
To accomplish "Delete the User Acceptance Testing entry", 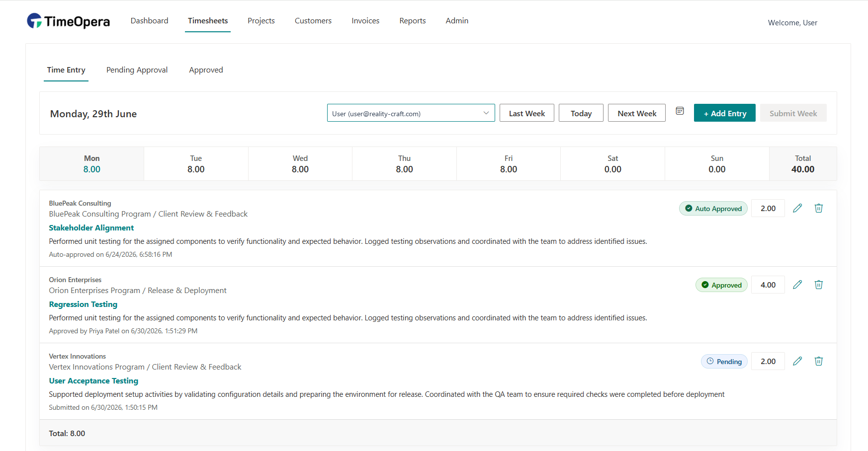I will coord(819,361).
